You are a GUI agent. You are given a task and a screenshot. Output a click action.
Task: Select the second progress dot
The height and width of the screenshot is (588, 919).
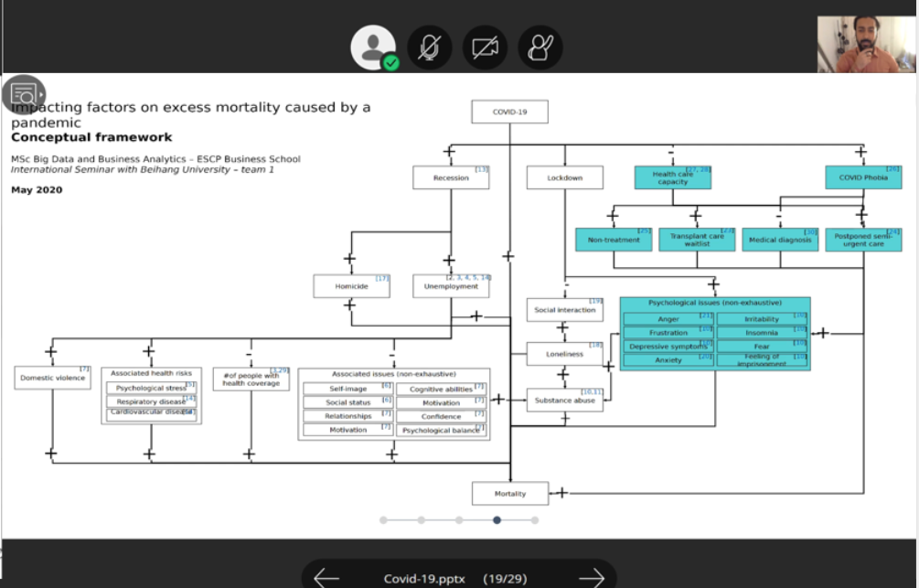click(421, 519)
